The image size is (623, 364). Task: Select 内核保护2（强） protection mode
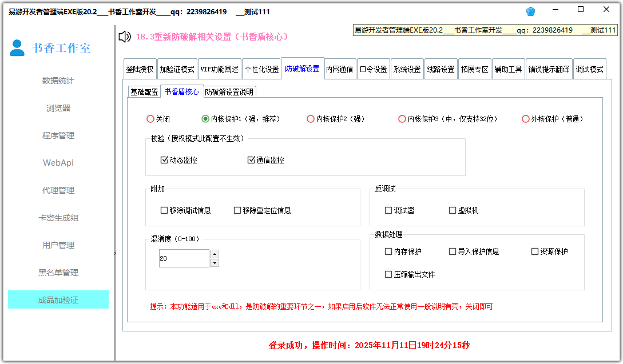click(x=311, y=119)
